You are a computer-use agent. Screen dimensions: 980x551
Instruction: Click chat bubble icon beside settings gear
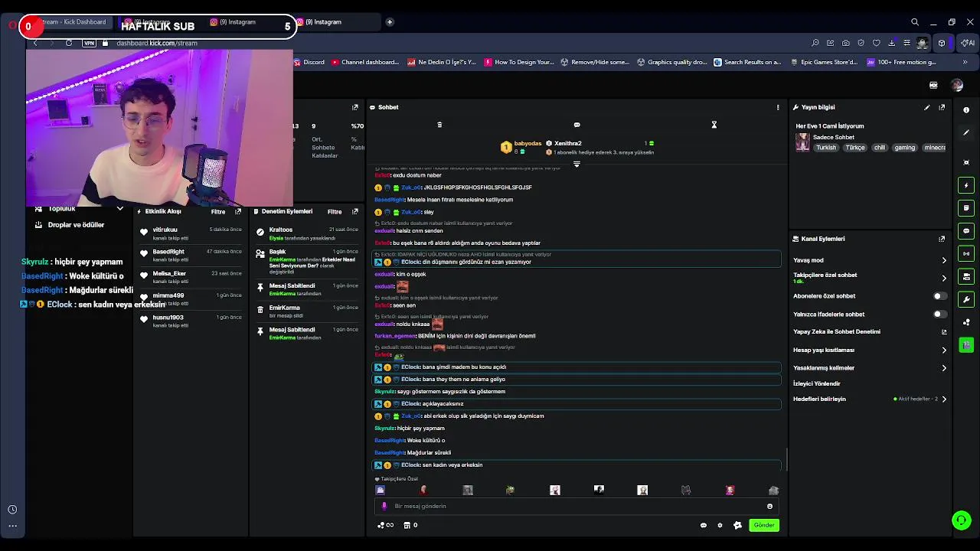[703, 525]
